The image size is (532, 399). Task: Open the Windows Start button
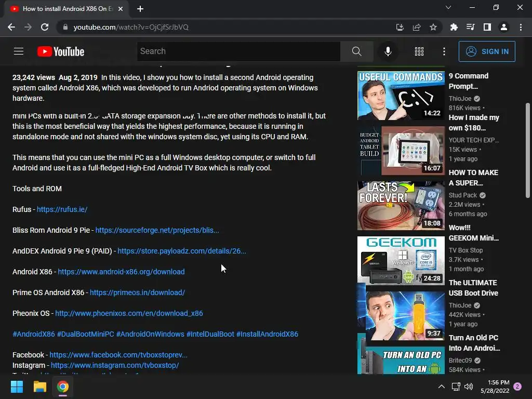(17, 387)
